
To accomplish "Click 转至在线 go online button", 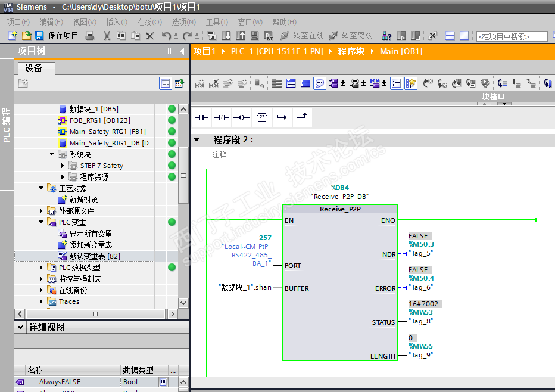I will [302, 35].
